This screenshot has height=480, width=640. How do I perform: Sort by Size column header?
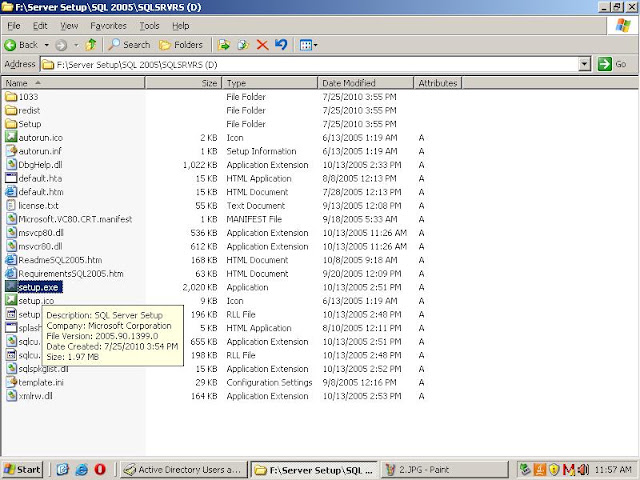click(183, 83)
